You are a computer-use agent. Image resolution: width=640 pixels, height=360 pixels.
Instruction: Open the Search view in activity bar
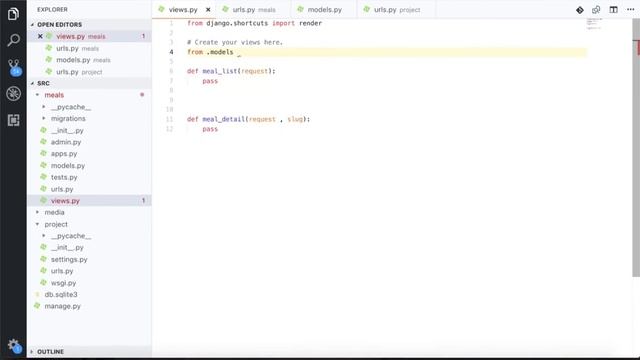pyautogui.click(x=13, y=40)
